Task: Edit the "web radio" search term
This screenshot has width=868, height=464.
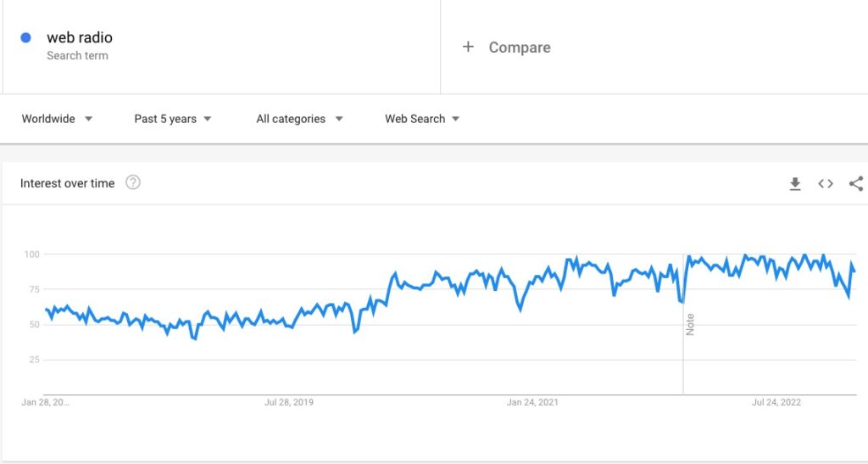Action: point(80,37)
